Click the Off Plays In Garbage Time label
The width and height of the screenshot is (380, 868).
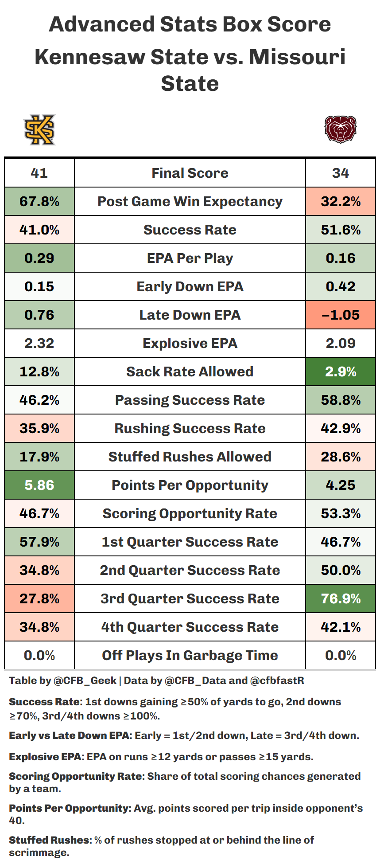tap(190, 655)
